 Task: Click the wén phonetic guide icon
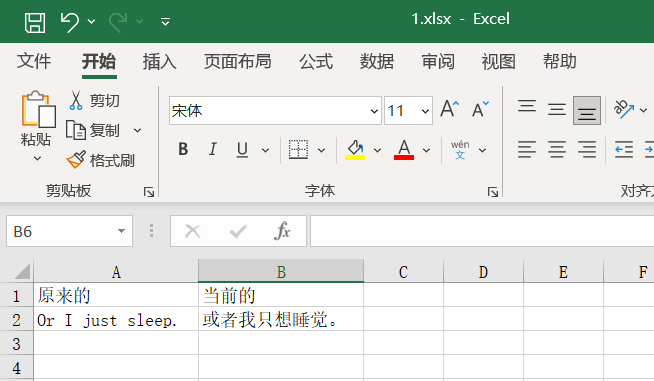pos(460,150)
